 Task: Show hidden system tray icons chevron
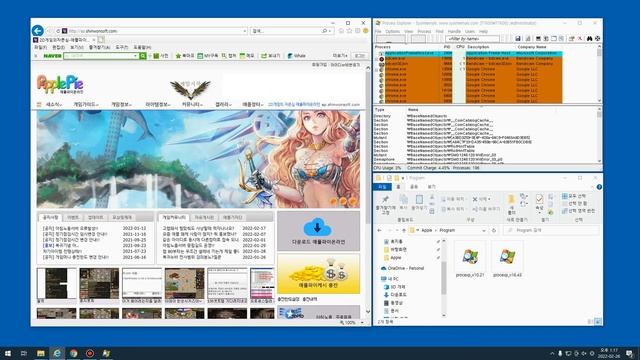click(552, 353)
